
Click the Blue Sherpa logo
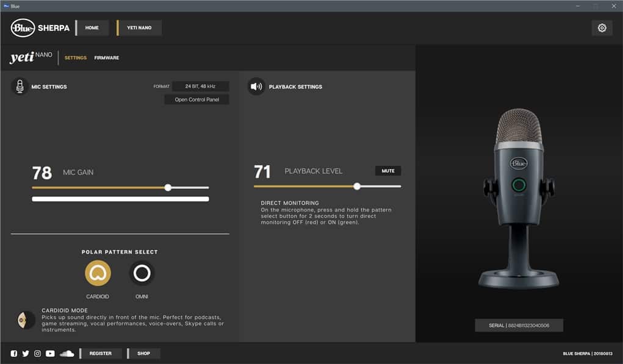pos(40,28)
